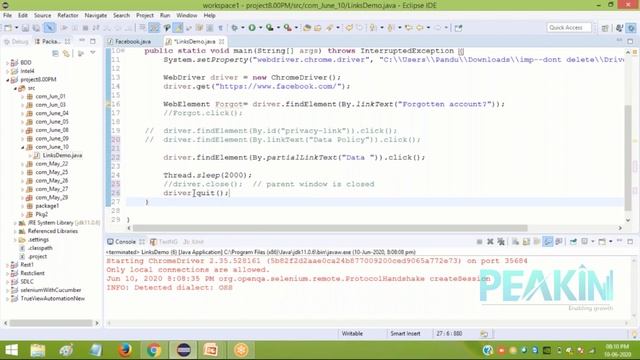Click Remove Launch X icon in Console

(490, 242)
